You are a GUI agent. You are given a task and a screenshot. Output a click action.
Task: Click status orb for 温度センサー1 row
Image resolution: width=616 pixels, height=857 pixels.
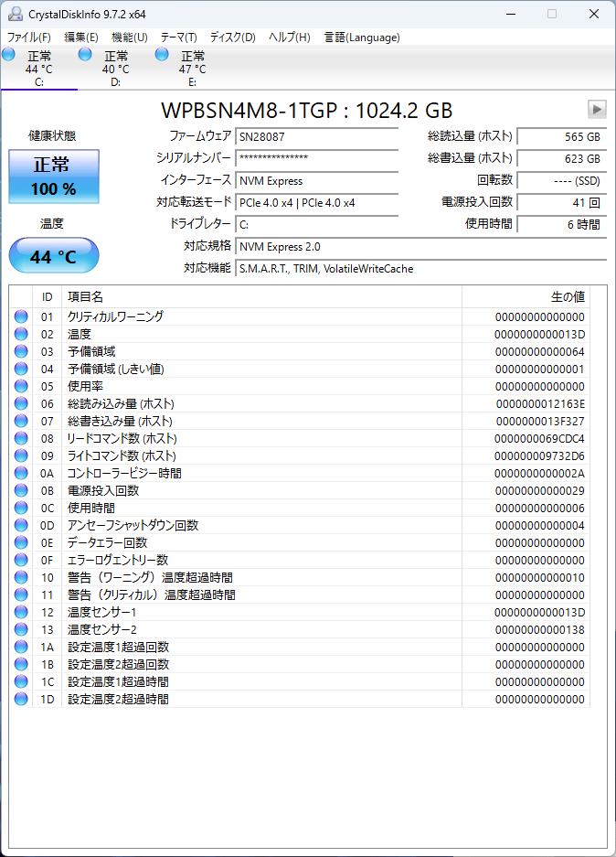21,612
